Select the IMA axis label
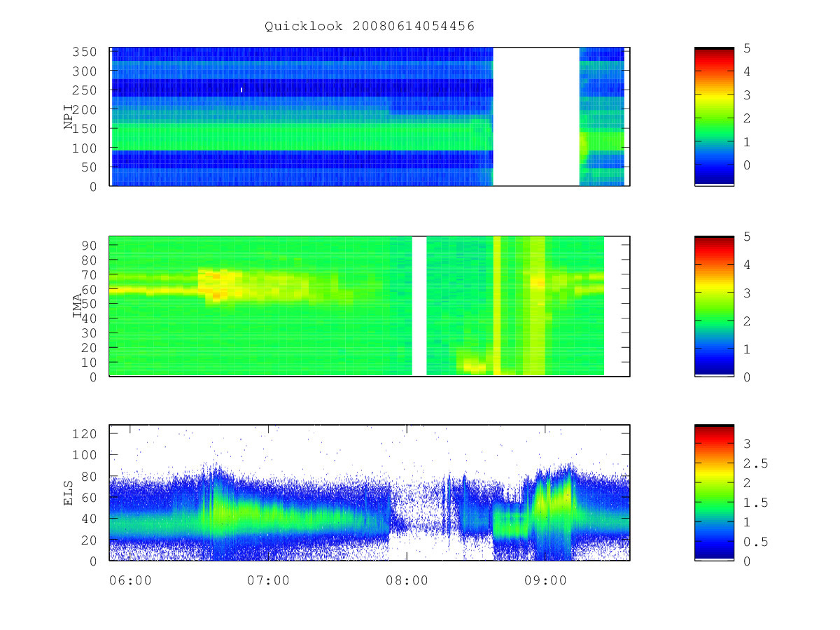Image resolution: width=840 pixels, height=630 pixels. 78,306
